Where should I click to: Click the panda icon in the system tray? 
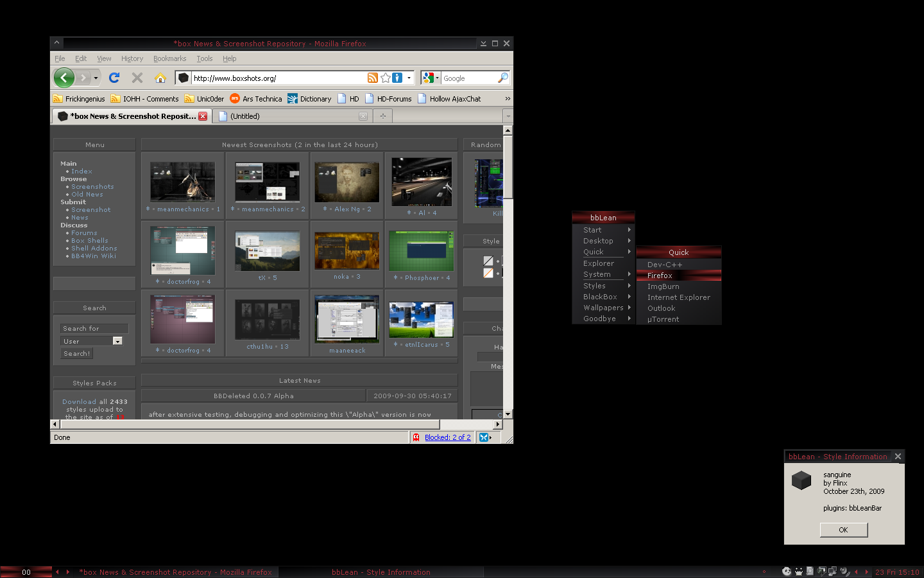coord(787,572)
